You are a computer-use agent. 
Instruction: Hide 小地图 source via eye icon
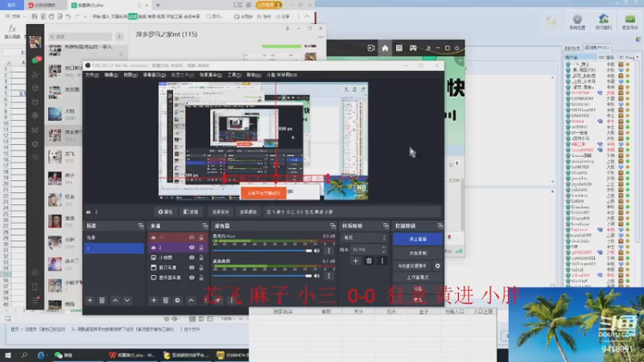coord(192,257)
